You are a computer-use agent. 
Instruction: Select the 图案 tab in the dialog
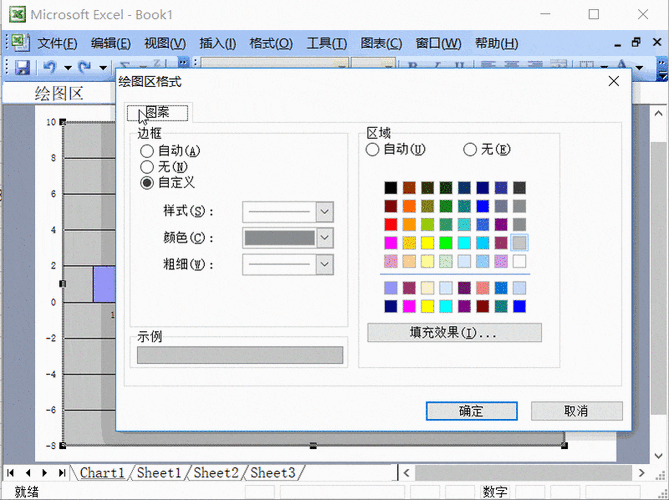[x=157, y=113]
